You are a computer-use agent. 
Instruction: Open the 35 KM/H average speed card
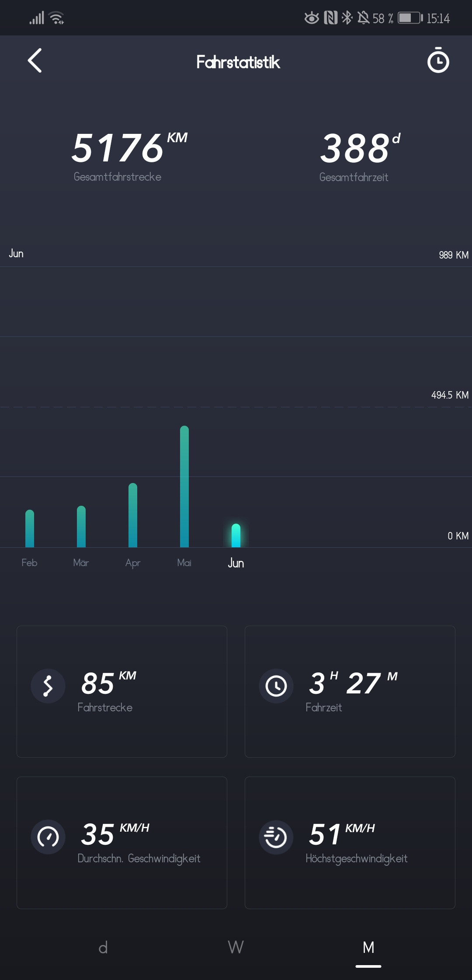coord(122,843)
